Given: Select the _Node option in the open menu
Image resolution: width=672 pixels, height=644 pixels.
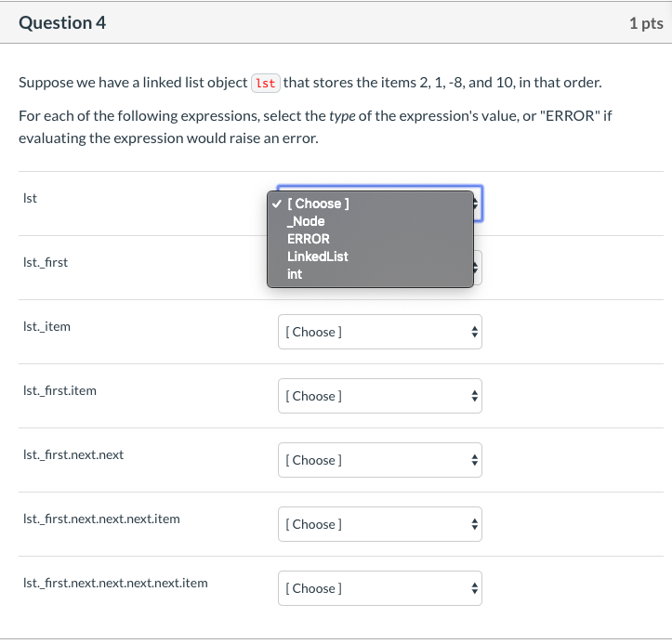Looking at the screenshot, I should (x=307, y=221).
